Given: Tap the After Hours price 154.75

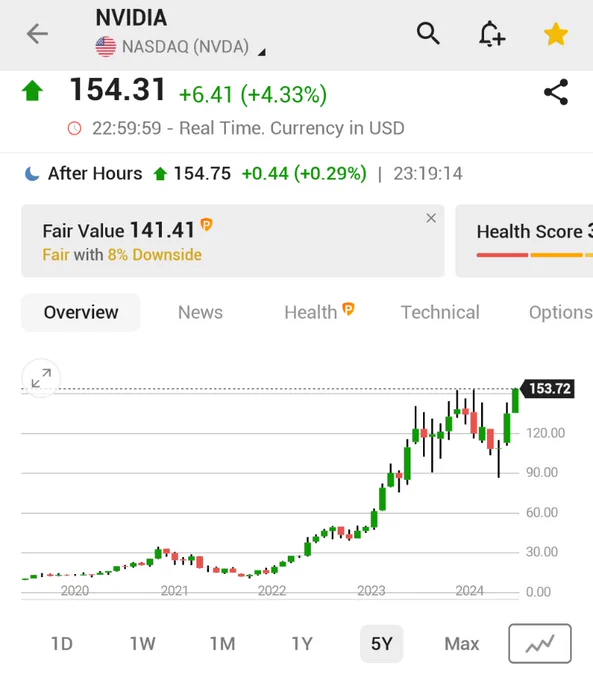Looking at the screenshot, I should [202, 173].
